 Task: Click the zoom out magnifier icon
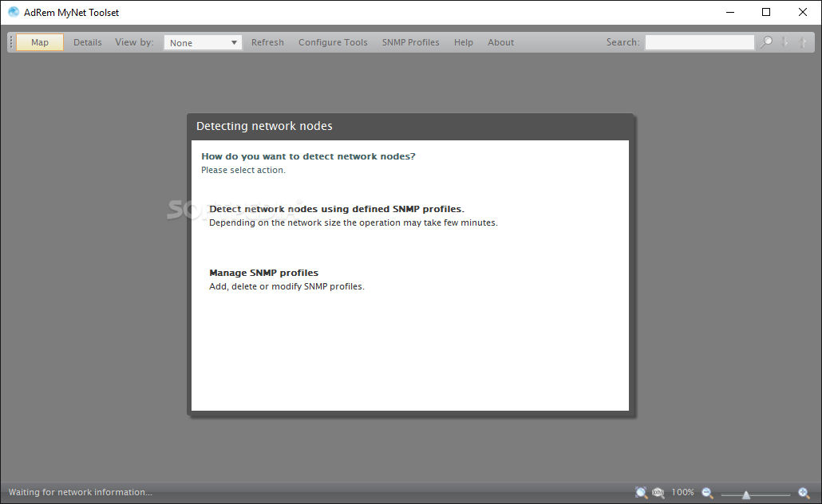[707, 493]
